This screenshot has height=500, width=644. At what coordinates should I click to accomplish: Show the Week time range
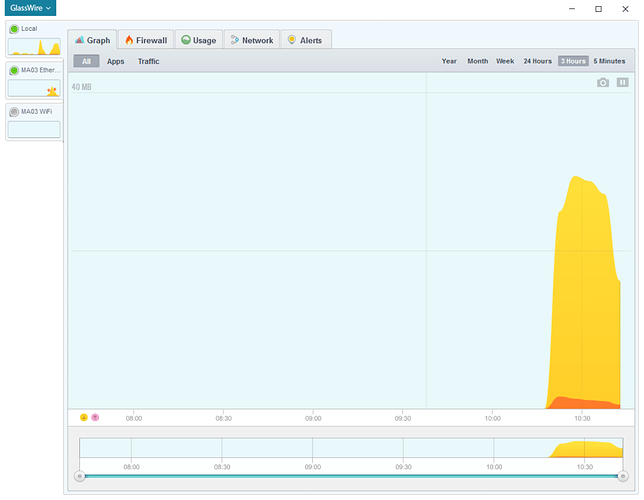[x=505, y=61]
